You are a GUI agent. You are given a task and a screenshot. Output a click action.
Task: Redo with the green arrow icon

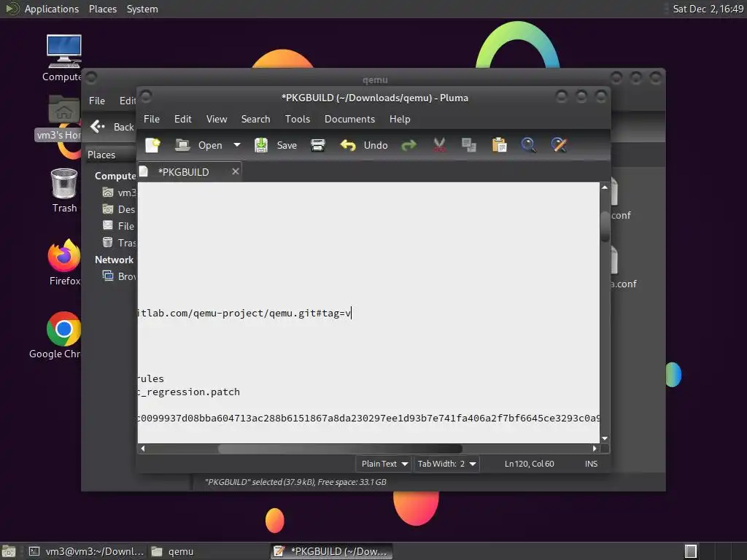coord(409,145)
